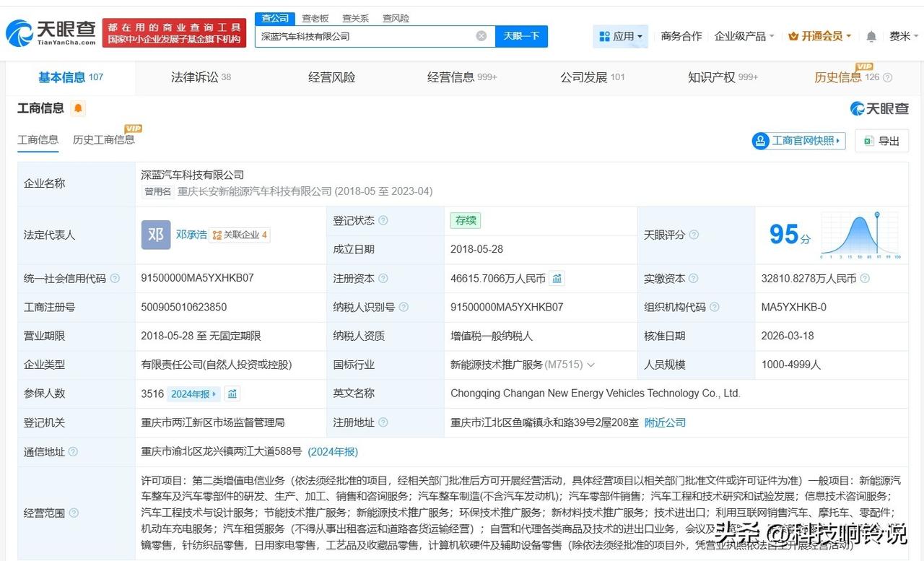This screenshot has width=924, height=561.
Task: Click help icon beside 登记状态
Action: click(383, 220)
